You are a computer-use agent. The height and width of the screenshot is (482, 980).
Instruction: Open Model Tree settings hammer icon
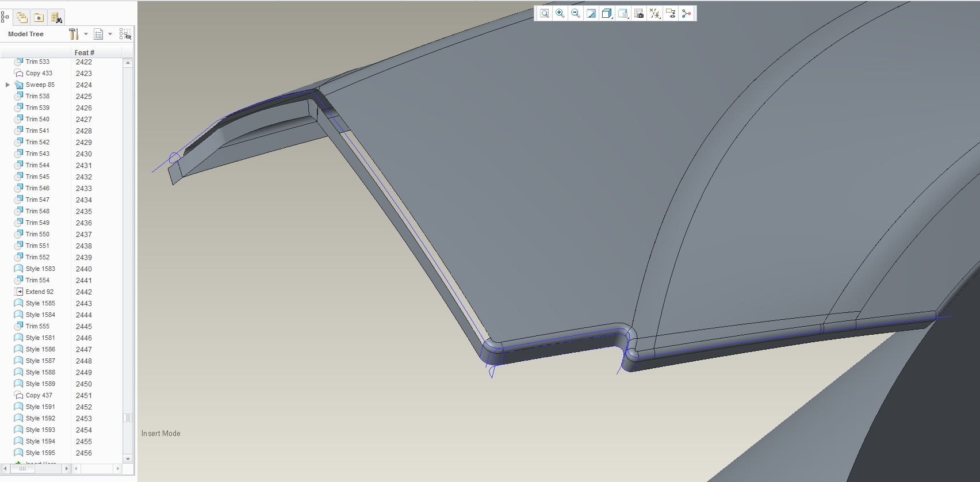(74, 35)
